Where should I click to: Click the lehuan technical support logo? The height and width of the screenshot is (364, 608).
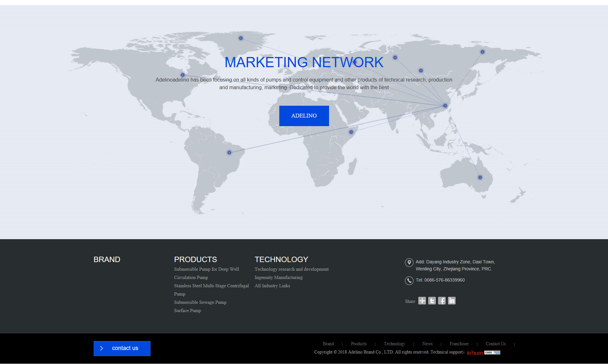coord(475,353)
